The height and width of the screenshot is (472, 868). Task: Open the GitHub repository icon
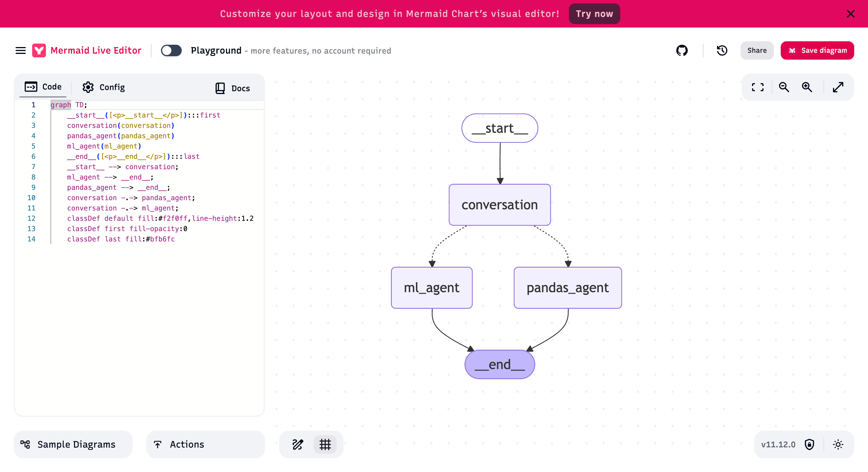click(x=682, y=50)
